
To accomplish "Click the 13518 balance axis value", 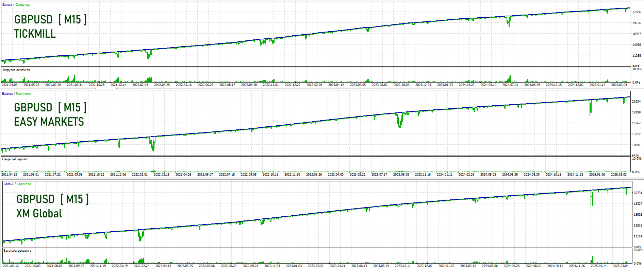I will (x=638, y=226).
